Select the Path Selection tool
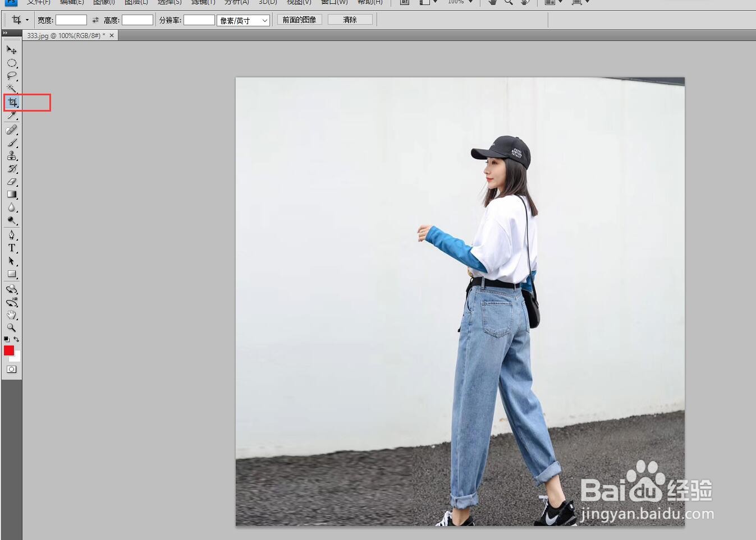Viewport: 756px width, 540px height. pos(11,261)
